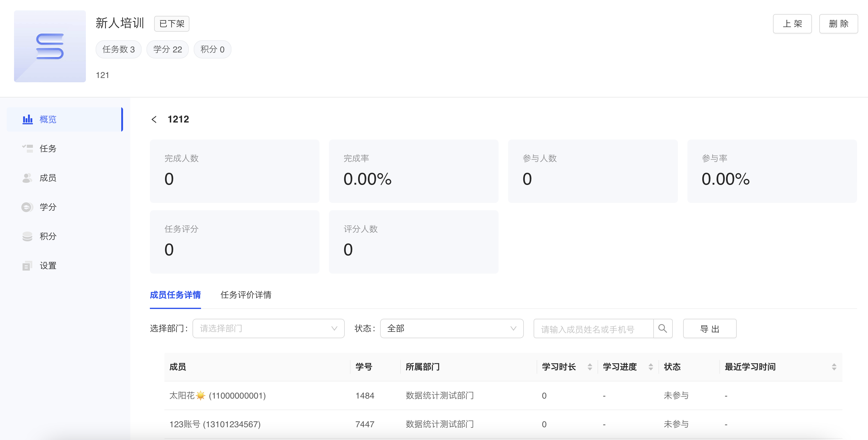
Task: Select 积分 in the left menu
Action: [65, 236]
